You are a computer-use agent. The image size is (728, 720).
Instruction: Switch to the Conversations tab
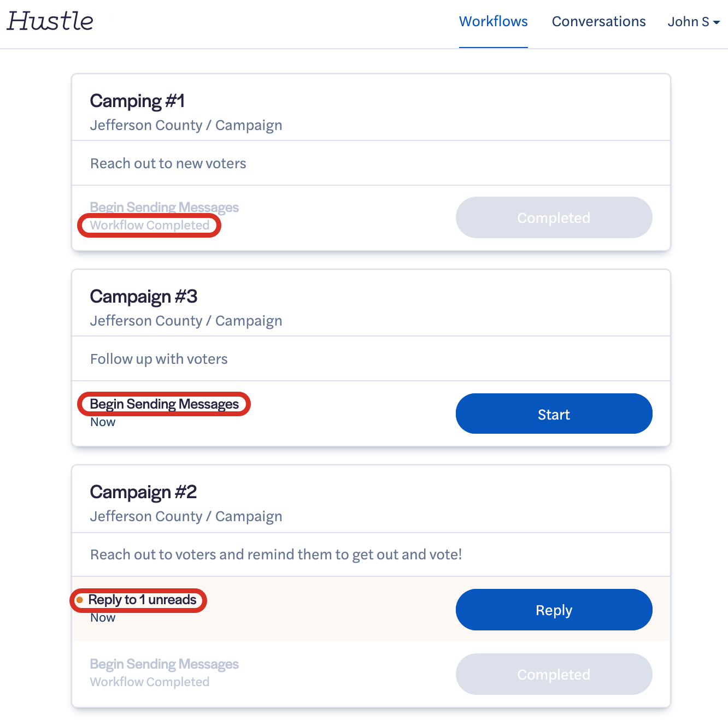pyautogui.click(x=598, y=21)
